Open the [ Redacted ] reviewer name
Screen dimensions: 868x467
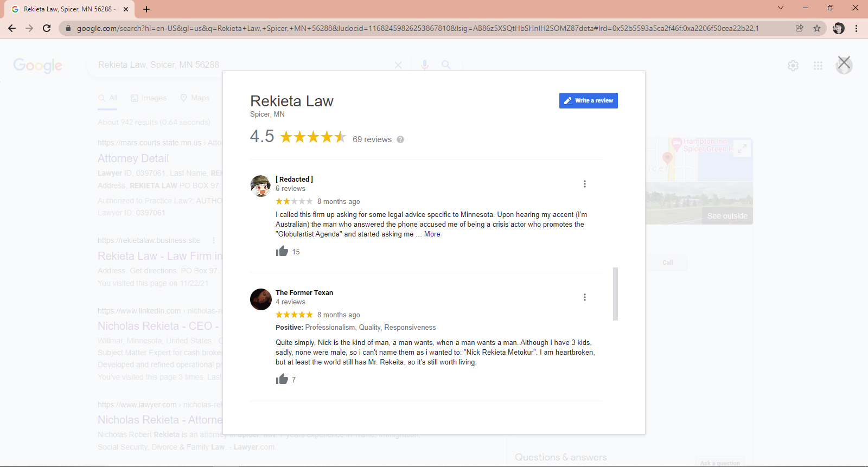294,179
